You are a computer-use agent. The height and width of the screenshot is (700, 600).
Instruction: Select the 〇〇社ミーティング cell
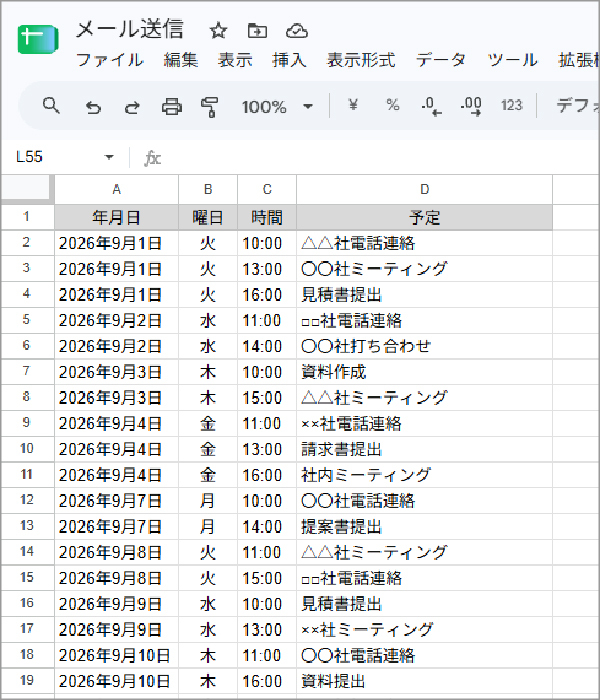(x=425, y=269)
